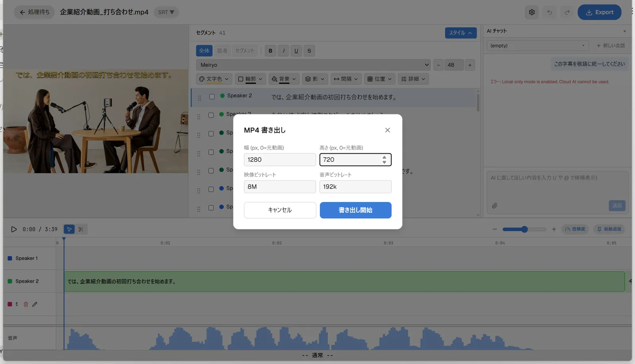Play the video

coord(14,229)
